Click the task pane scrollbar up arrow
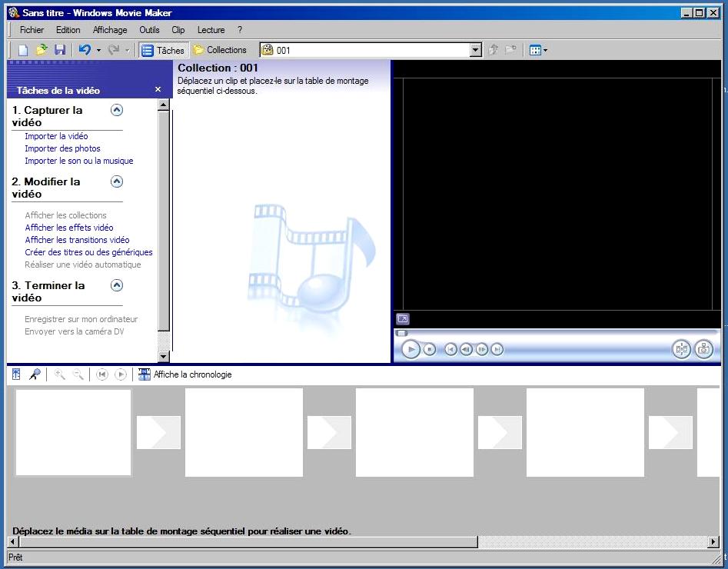728x569 pixels. click(x=164, y=105)
